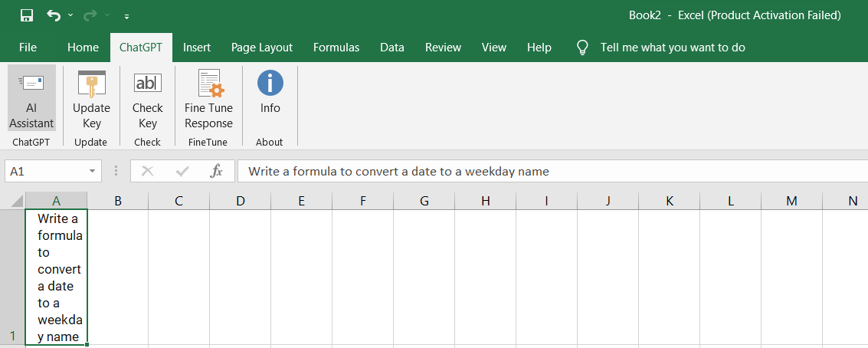The height and width of the screenshot is (348, 868).
Task: Select the entire column G header
Action: pyautogui.click(x=424, y=201)
